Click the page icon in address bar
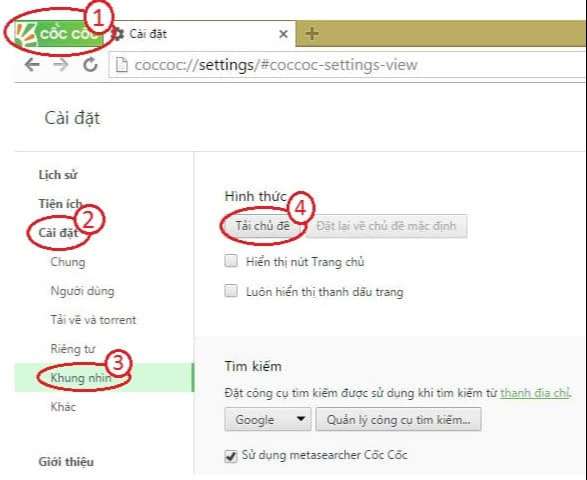Image resolution: width=587 pixels, height=480 pixels. [x=121, y=65]
